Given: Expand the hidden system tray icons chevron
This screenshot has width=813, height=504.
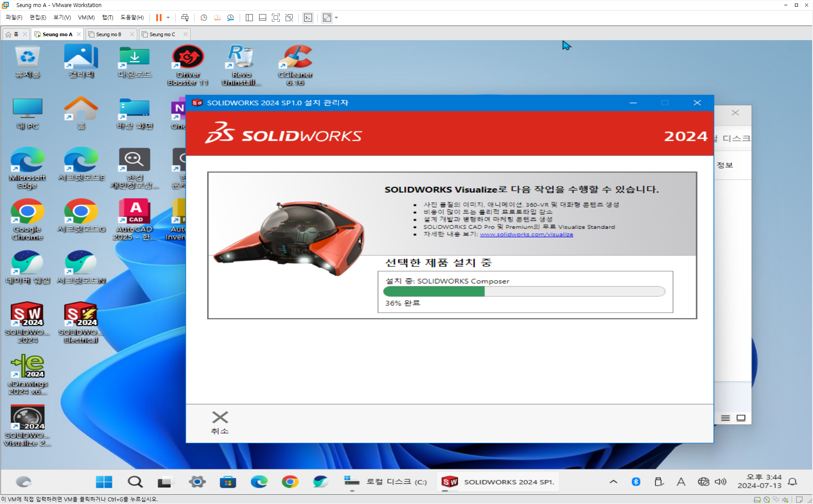Looking at the screenshot, I should [x=614, y=482].
